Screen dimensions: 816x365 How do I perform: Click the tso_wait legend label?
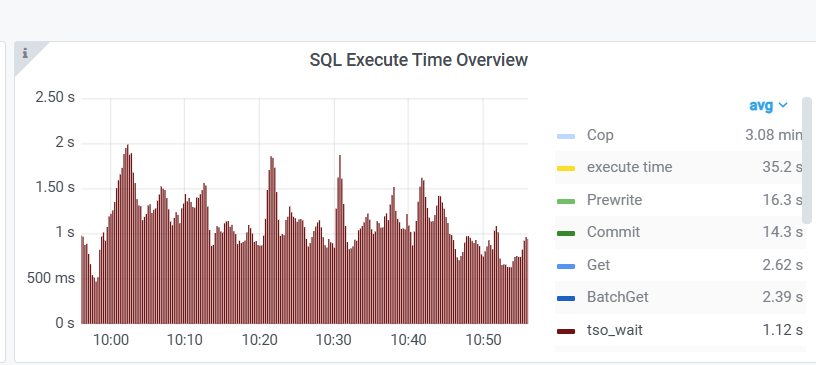pos(615,330)
